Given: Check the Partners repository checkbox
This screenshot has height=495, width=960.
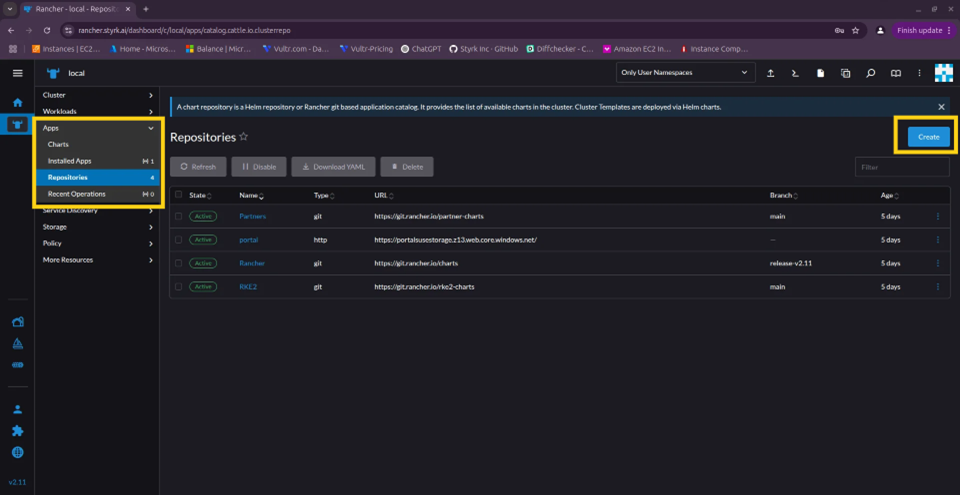Looking at the screenshot, I should 179,216.
